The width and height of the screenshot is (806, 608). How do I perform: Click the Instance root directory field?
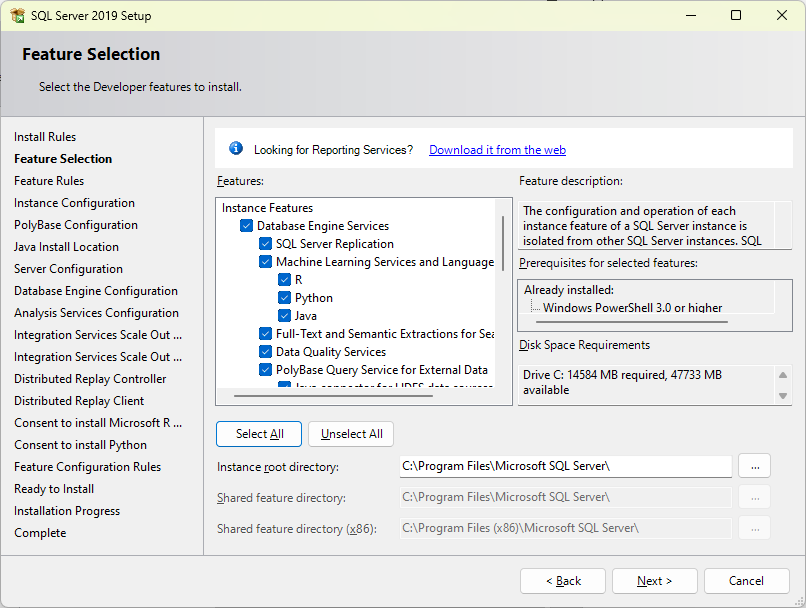[566, 466]
